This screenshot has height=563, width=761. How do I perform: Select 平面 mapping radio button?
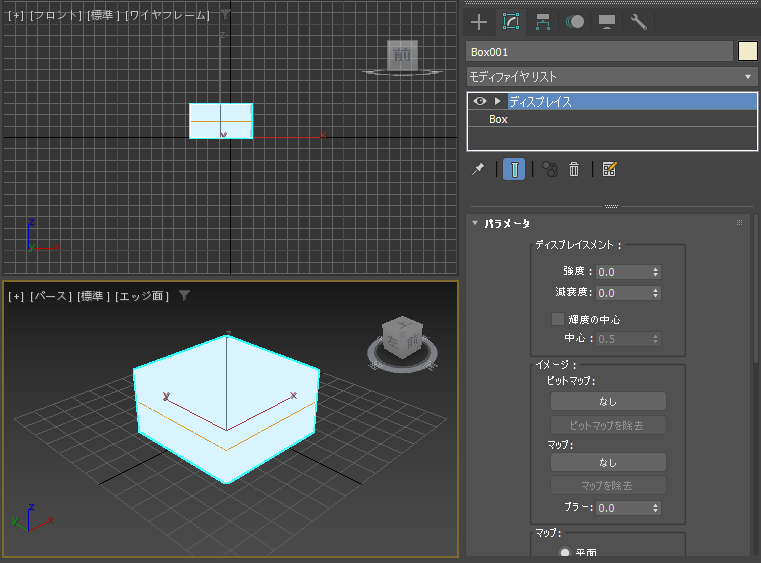(x=564, y=552)
